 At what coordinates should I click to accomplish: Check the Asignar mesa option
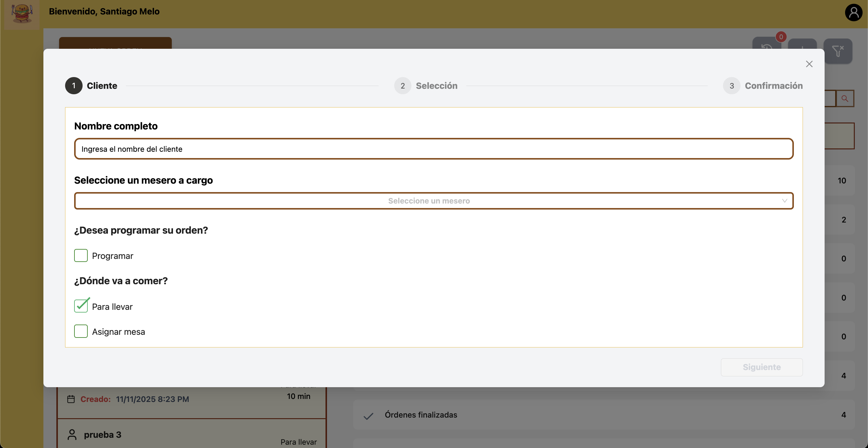[81, 331]
